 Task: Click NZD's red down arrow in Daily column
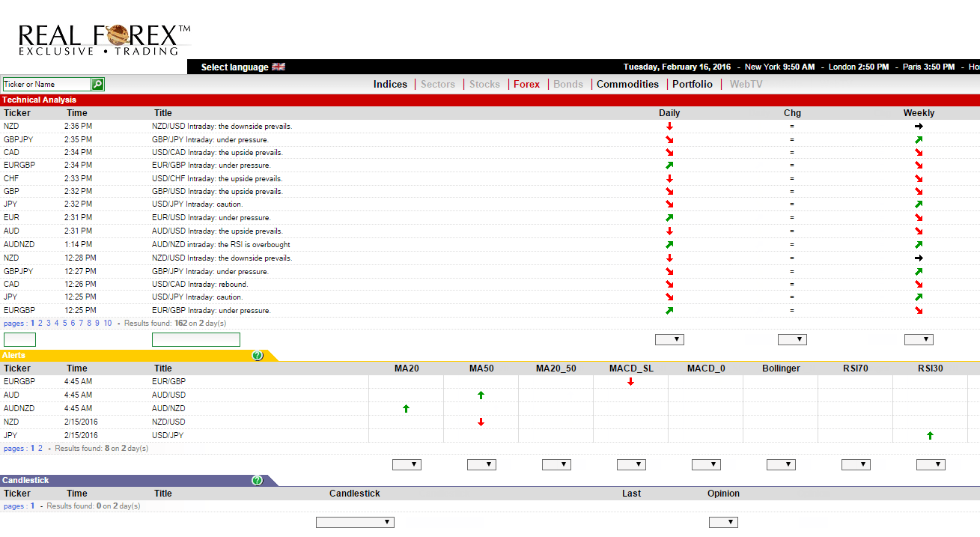669,126
